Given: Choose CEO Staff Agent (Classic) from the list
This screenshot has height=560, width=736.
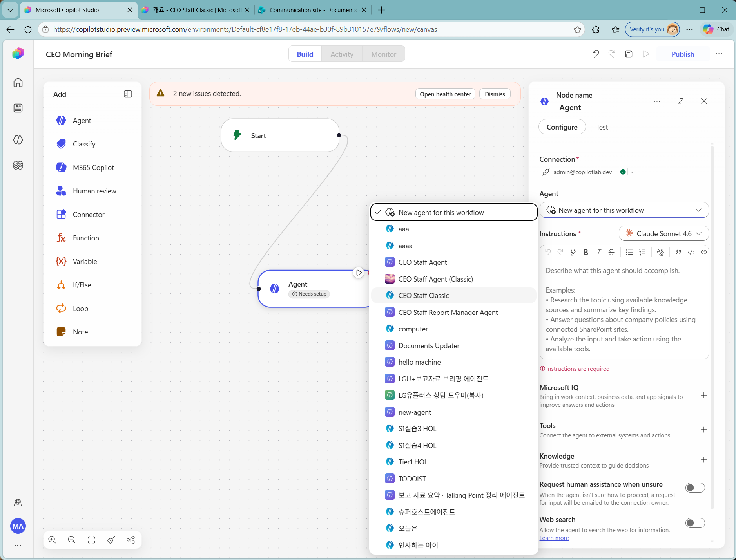Looking at the screenshot, I should 453,279.
